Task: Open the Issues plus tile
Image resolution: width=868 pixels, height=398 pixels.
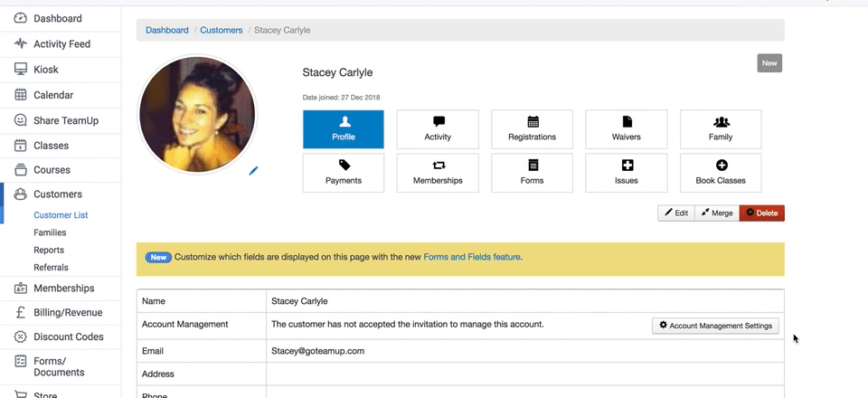Action: click(626, 173)
